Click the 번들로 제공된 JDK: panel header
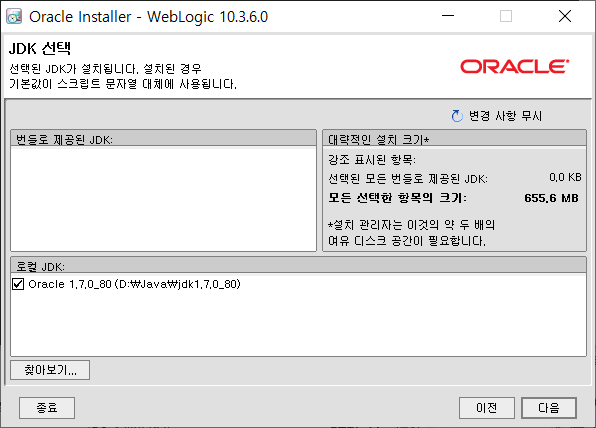Image resolution: width=596 pixels, height=428 pixels. point(163,139)
